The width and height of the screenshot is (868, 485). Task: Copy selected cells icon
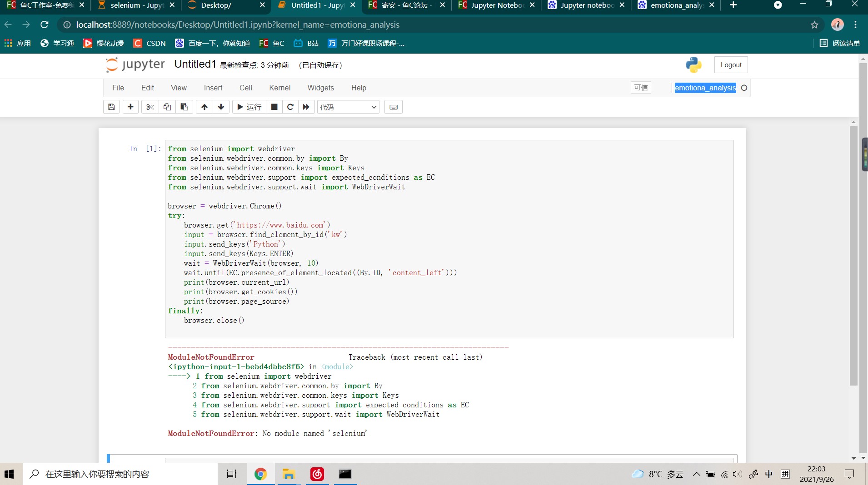coord(167,107)
